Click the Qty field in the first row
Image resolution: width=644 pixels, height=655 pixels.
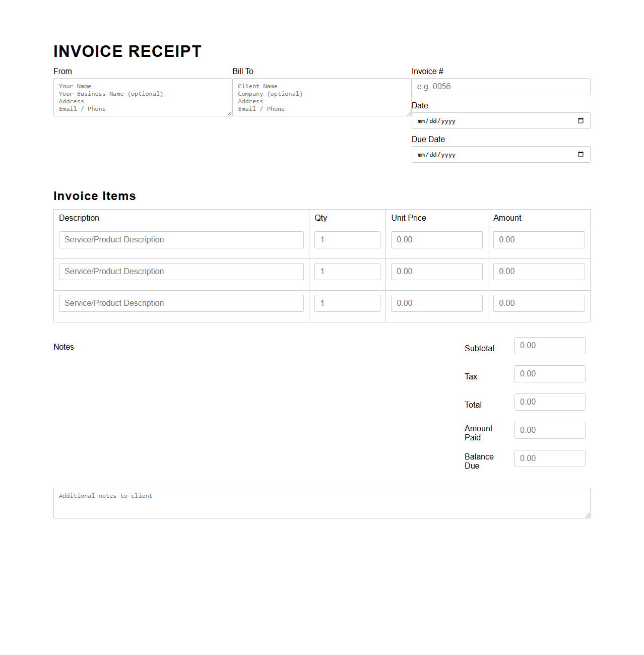pyautogui.click(x=347, y=239)
